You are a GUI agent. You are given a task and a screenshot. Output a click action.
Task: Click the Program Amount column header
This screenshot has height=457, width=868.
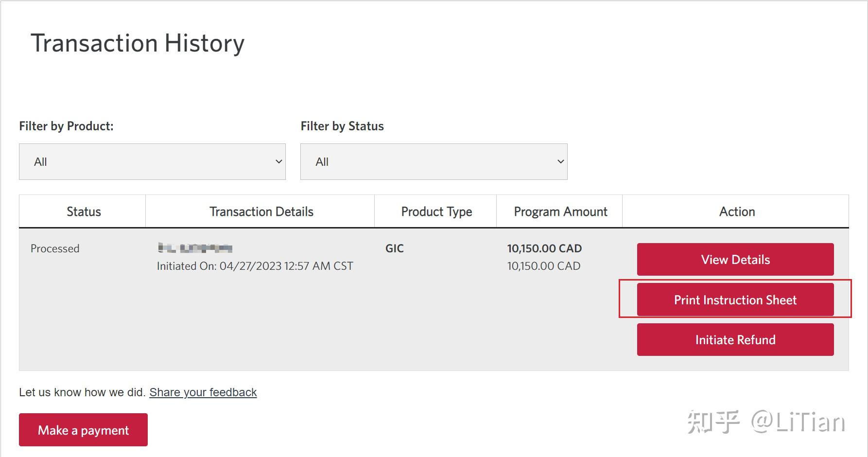560,212
